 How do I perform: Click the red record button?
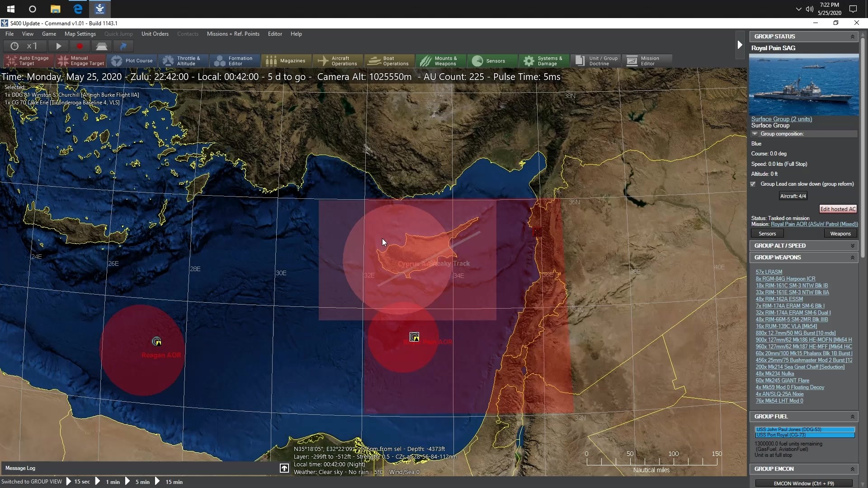[x=80, y=46]
